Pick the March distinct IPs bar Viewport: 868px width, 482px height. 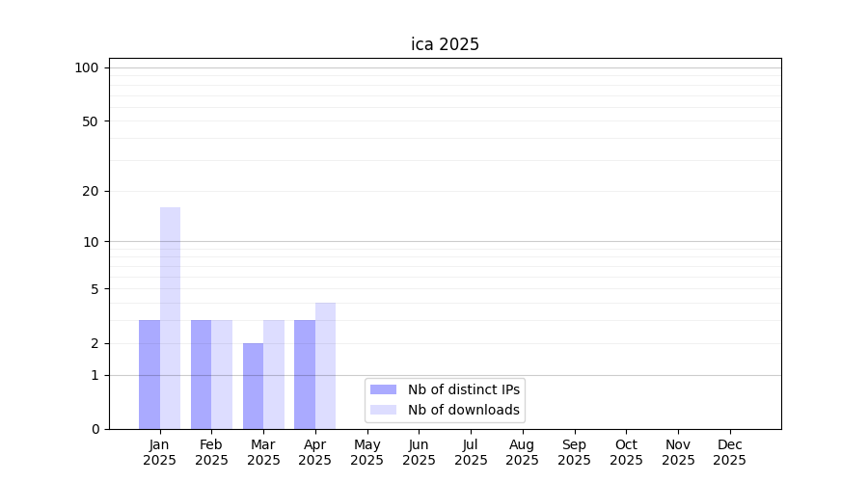[253, 386]
